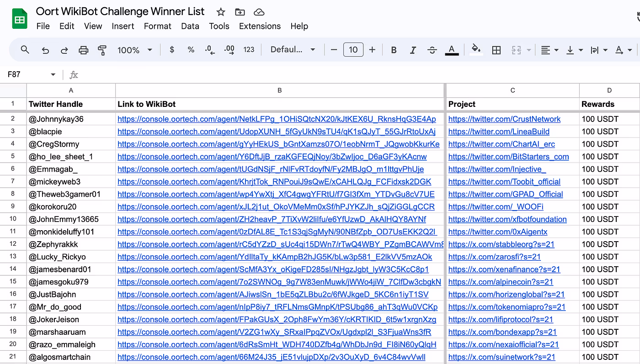The image size is (640, 364).
Task: Increase decimal places
Action: (x=229, y=50)
